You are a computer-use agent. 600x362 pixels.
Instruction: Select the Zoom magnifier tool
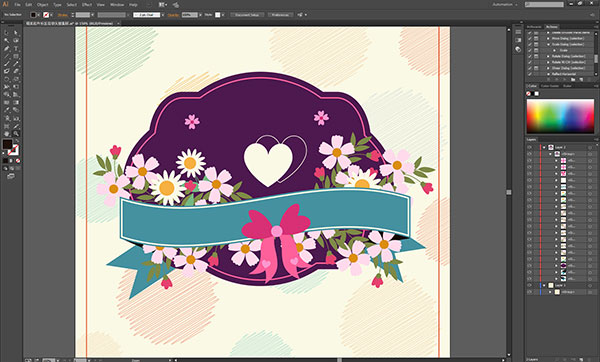16,134
